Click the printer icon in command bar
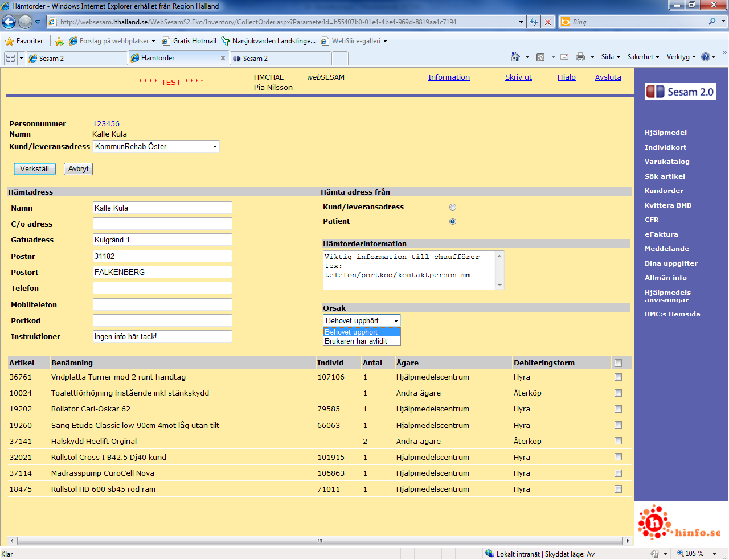The image size is (729, 560). click(x=580, y=57)
